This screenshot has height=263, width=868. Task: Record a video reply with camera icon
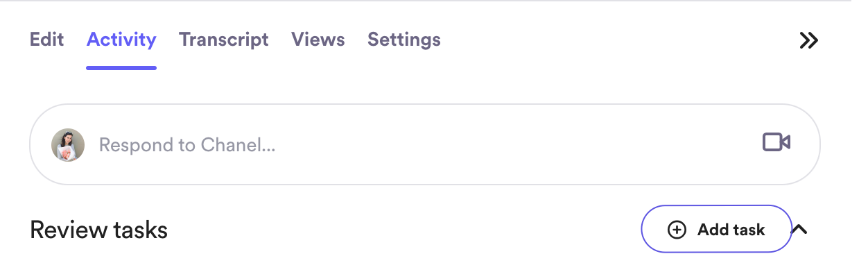click(776, 142)
